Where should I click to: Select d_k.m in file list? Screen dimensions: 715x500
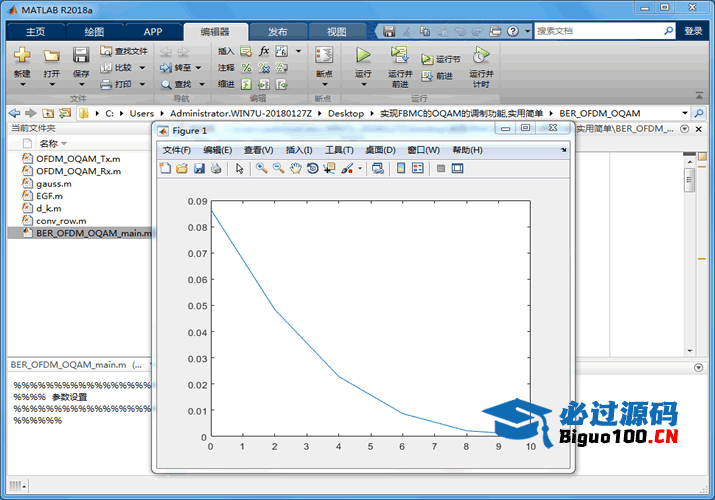point(48,208)
